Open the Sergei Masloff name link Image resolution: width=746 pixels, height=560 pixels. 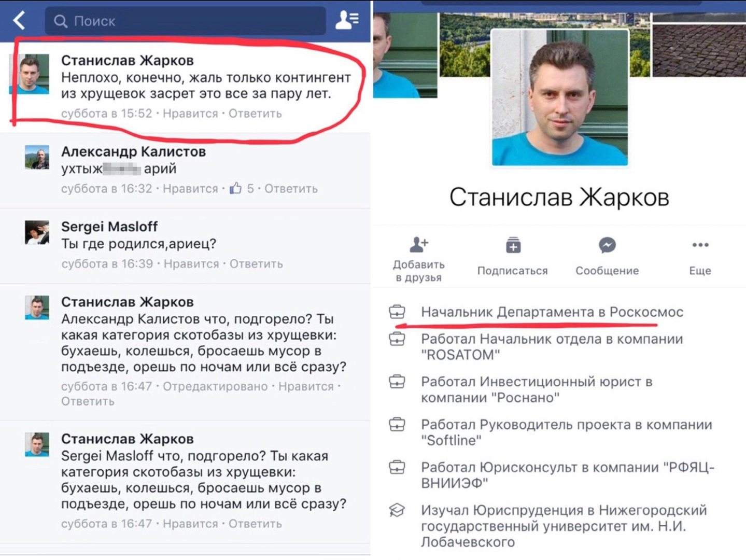click(109, 227)
